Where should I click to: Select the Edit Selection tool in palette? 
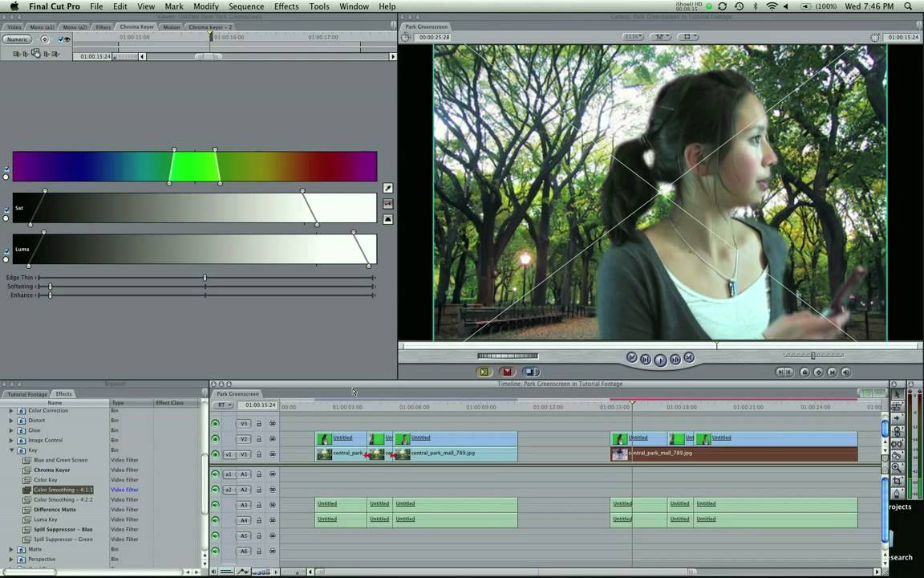pos(897,406)
